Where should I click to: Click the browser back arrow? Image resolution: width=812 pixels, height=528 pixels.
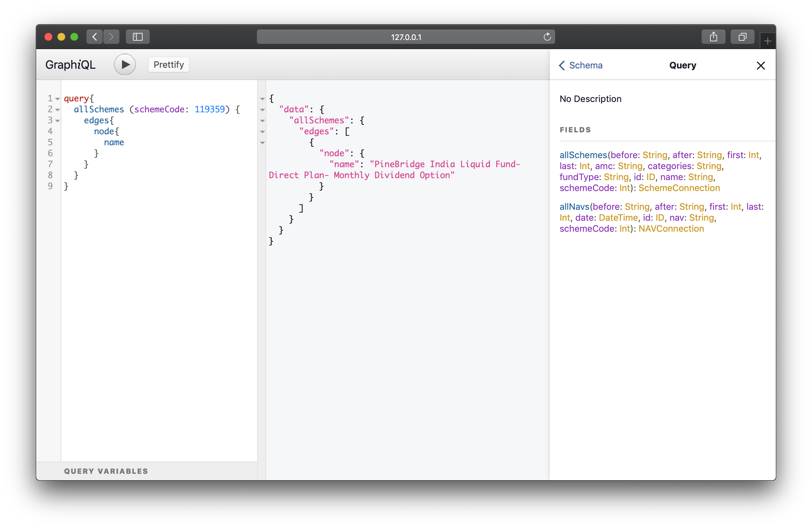pyautogui.click(x=95, y=37)
